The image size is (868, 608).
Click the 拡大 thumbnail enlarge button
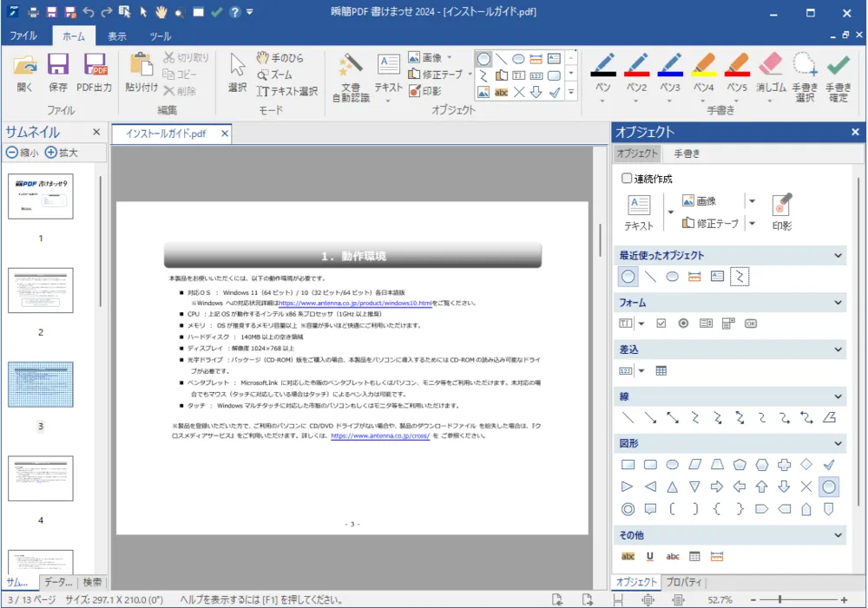tap(62, 153)
